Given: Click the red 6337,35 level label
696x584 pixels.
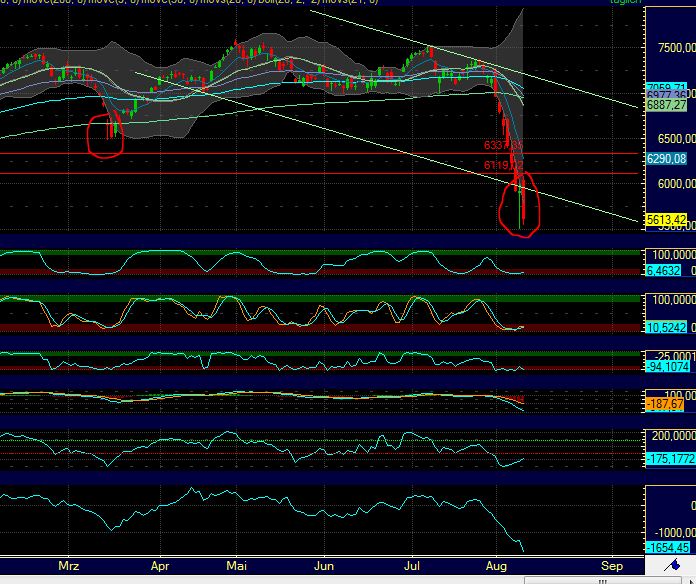Looking at the screenshot, I should coord(503,145).
